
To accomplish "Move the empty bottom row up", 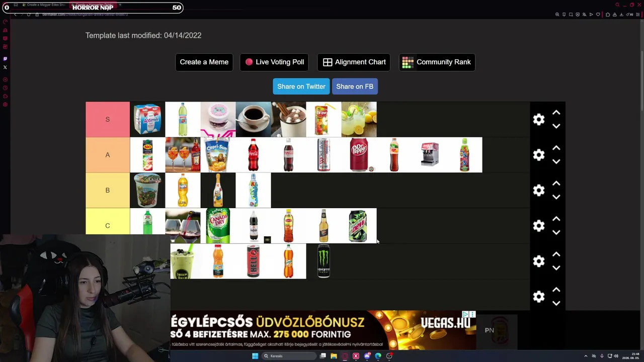I will (x=556, y=290).
